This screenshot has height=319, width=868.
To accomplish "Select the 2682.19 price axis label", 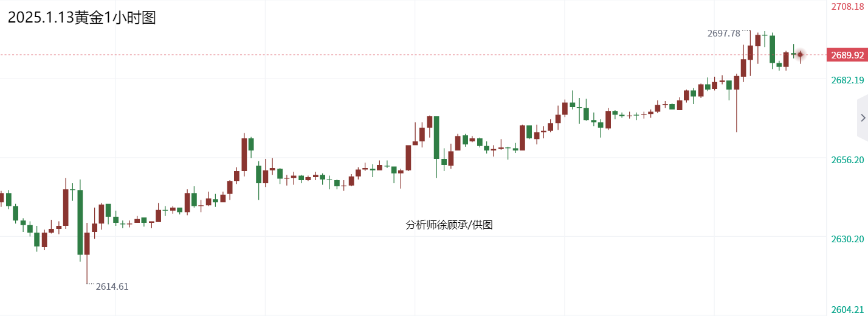I will [x=847, y=80].
